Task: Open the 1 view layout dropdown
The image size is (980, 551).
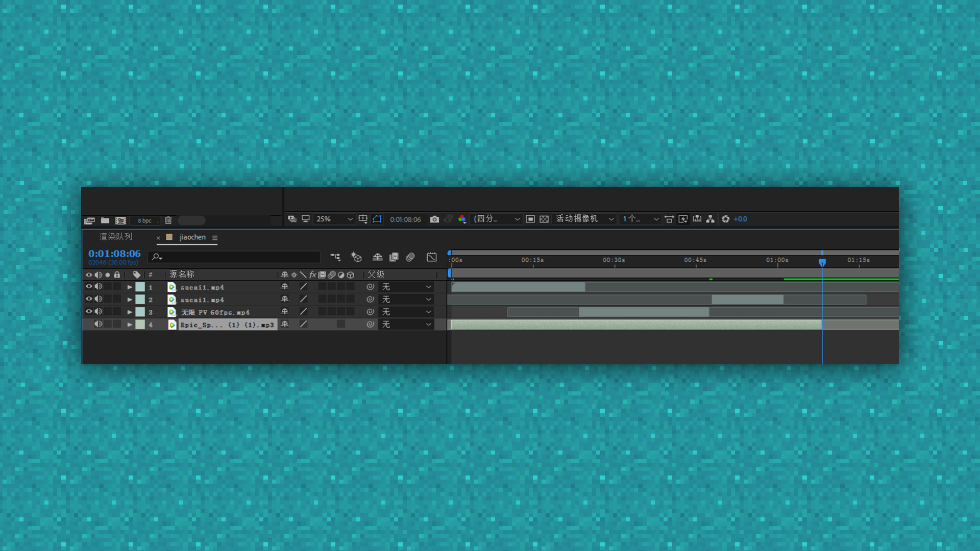Action: [640, 219]
